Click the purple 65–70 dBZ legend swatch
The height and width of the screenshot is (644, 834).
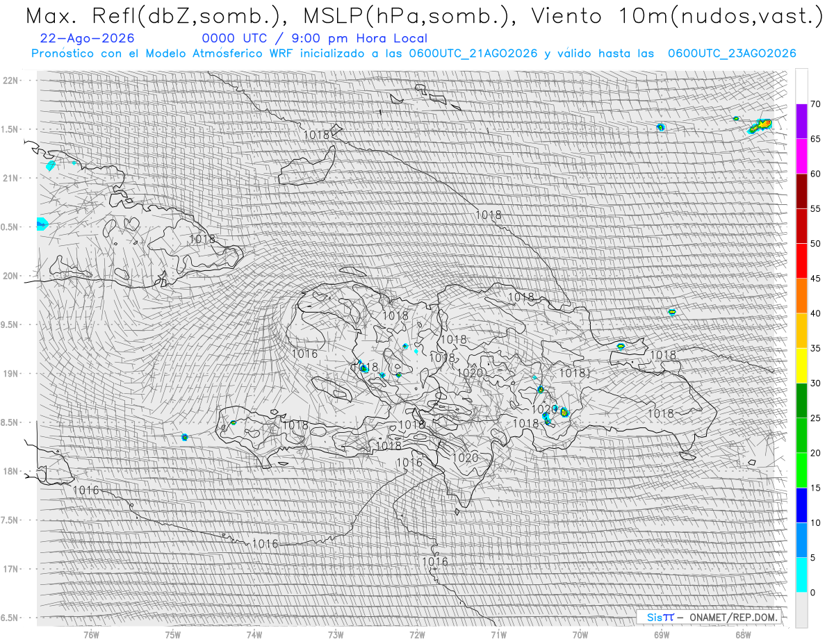click(801, 122)
